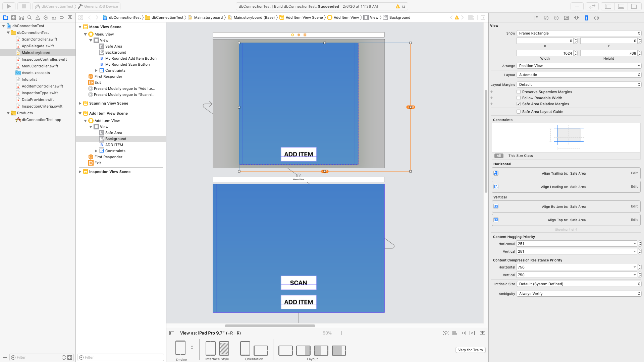The height and width of the screenshot is (362, 644).
Task: Check Follow Readable Width option
Action: [x=519, y=98]
